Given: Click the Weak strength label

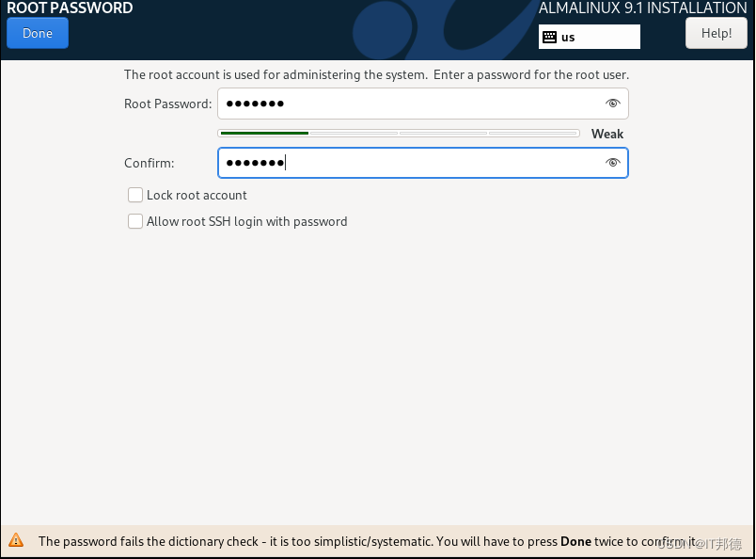Looking at the screenshot, I should pos(607,134).
